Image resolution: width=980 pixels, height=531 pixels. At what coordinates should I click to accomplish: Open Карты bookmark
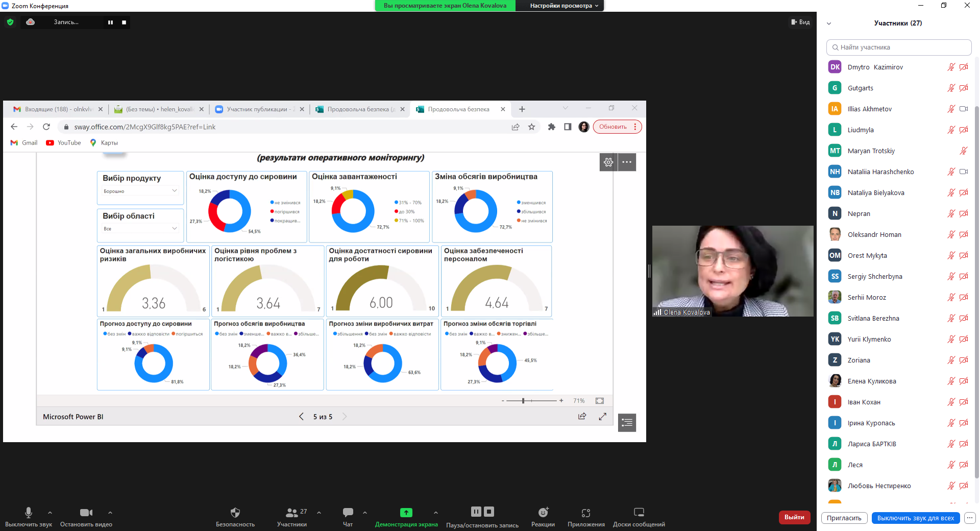(x=104, y=143)
